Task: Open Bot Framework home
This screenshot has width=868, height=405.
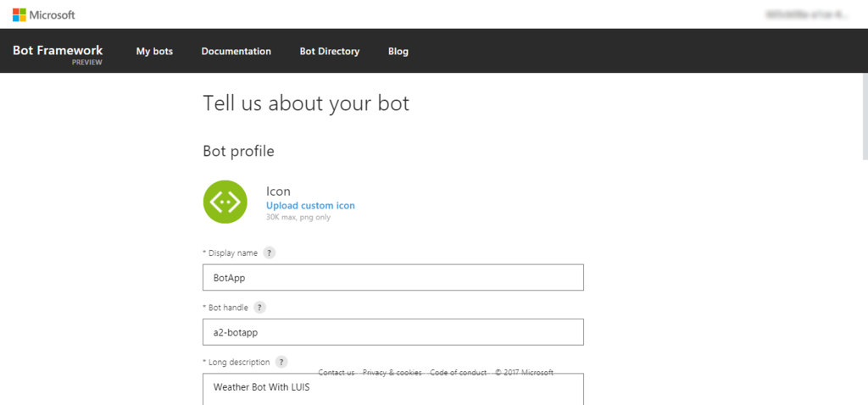Action: point(58,51)
